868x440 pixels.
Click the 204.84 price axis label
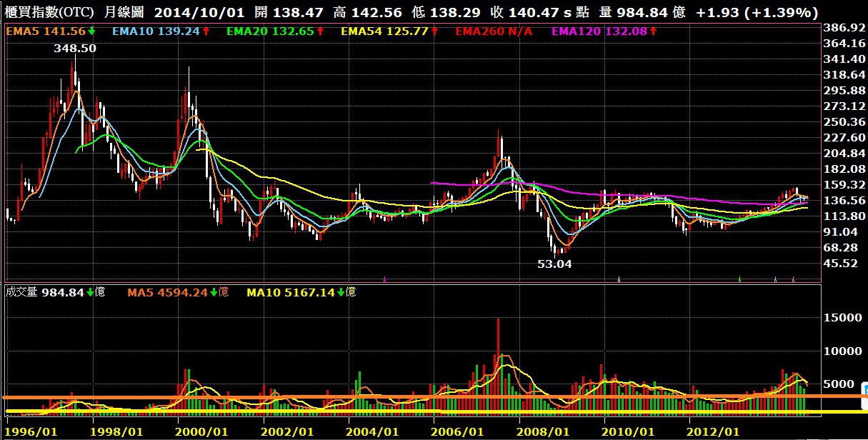[x=844, y=154]
